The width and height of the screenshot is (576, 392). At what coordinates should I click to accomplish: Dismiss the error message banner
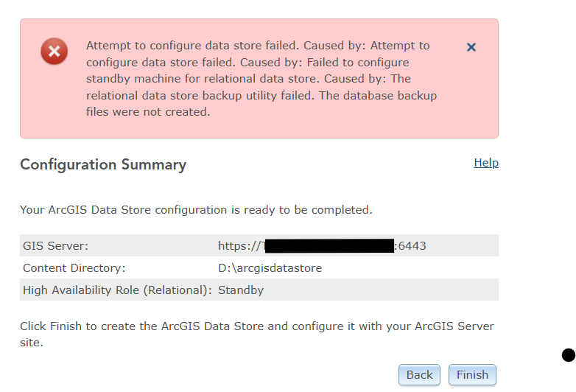coord(471,47)
